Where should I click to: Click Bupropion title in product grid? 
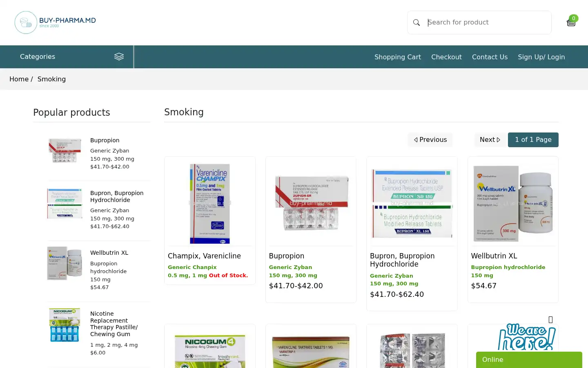point(286,256)
